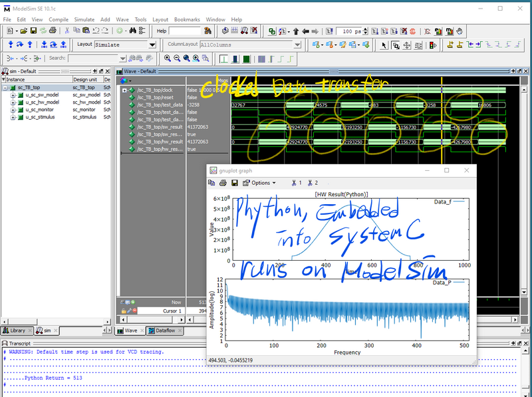Click the copy icon in gnuplot window
Screen dimensions: 532x397
pyautogui.click(x=211, y=183)
